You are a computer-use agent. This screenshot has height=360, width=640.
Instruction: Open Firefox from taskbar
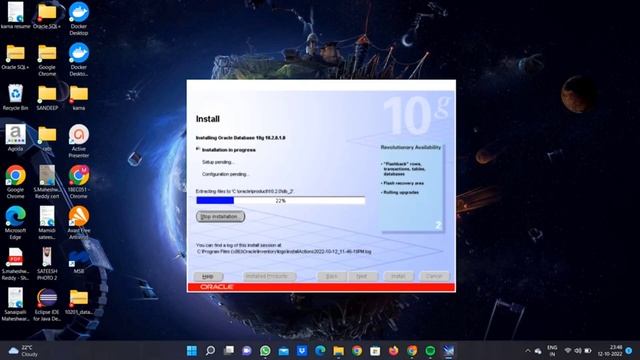(393, 351)
